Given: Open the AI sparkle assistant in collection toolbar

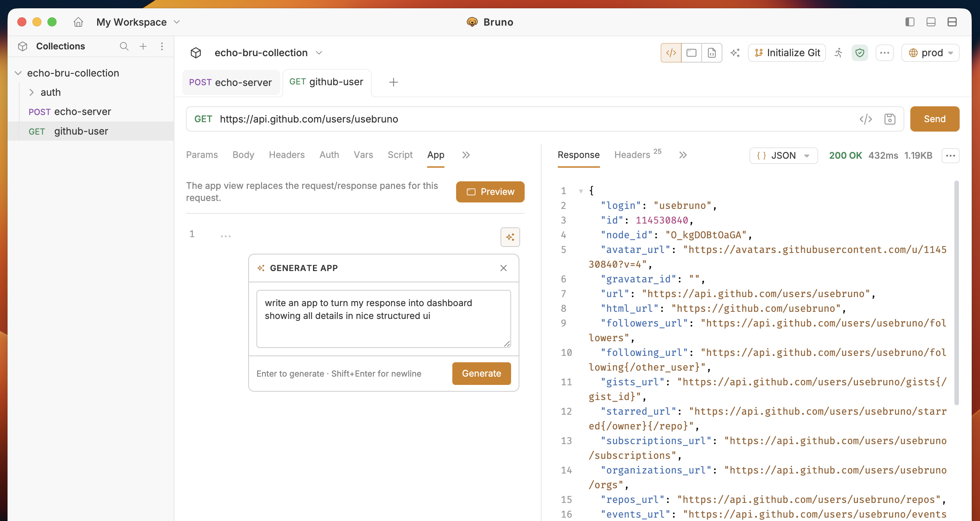Looking at the screenshot, I should click(735, 52).
